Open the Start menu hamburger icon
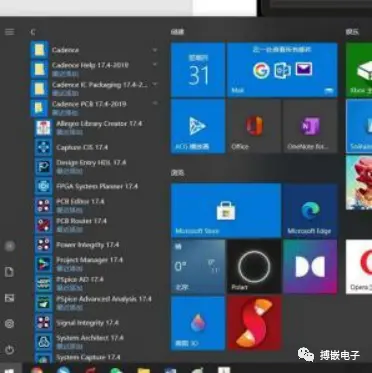The width and height of the screenshot is (372, 373). point(9,32)
